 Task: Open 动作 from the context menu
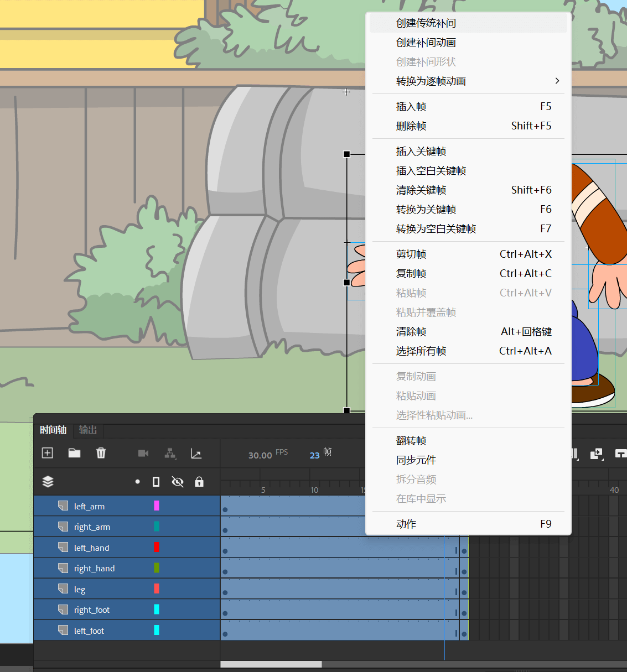(468, 524)
